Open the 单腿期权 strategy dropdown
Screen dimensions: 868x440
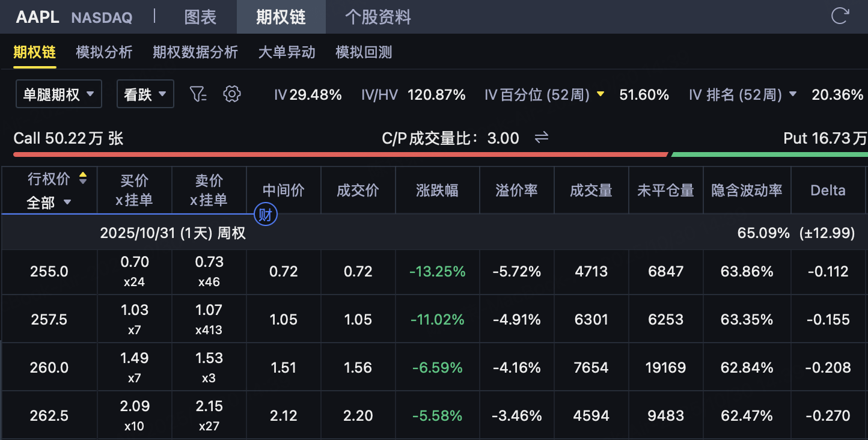tap(58, 94)
